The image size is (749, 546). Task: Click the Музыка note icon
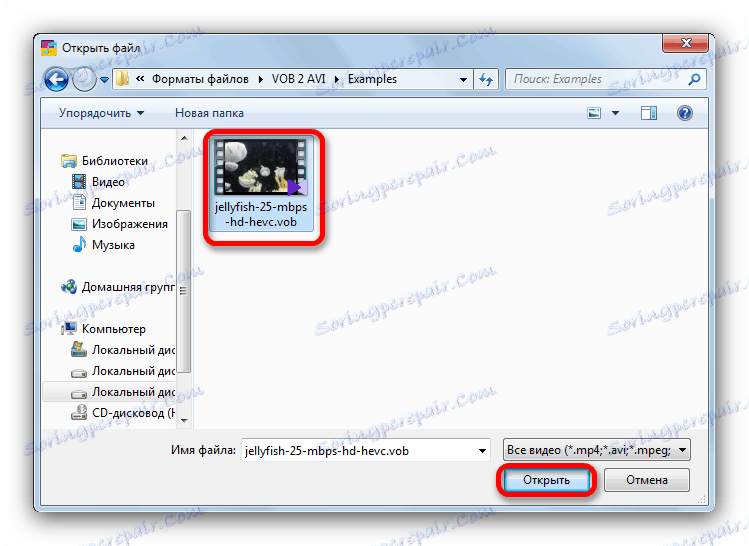coord(79,245)
